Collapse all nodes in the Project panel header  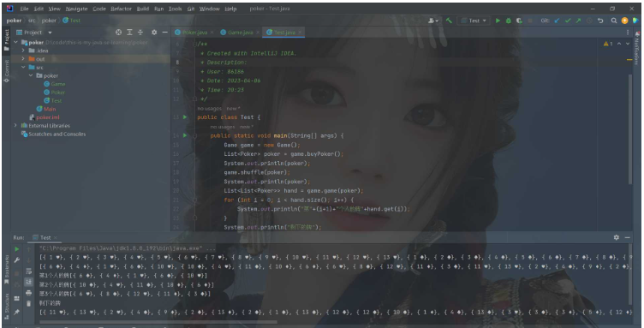point(140,33)
